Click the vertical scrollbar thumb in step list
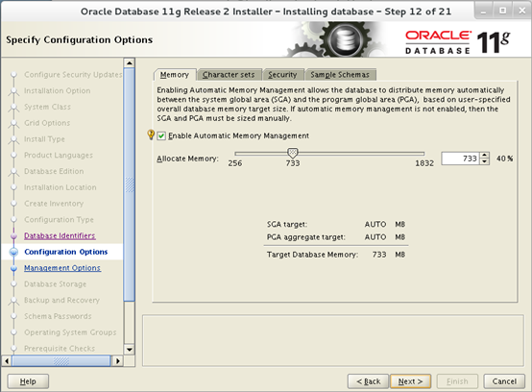Viewport: 532px width, 392px height. coord(130,184)
